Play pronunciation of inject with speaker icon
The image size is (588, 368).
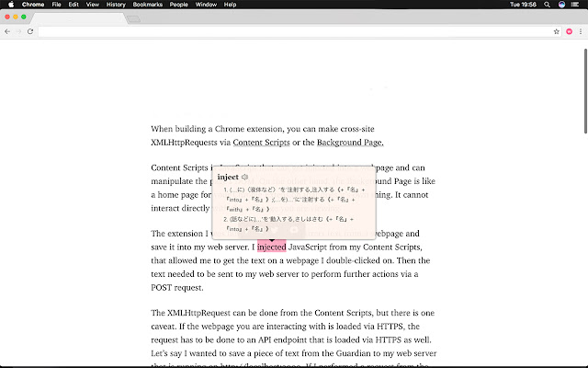pos(244,177)
